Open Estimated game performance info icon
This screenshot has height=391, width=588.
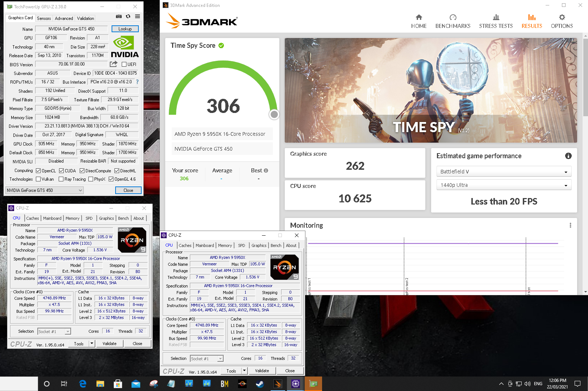[568, 156]
